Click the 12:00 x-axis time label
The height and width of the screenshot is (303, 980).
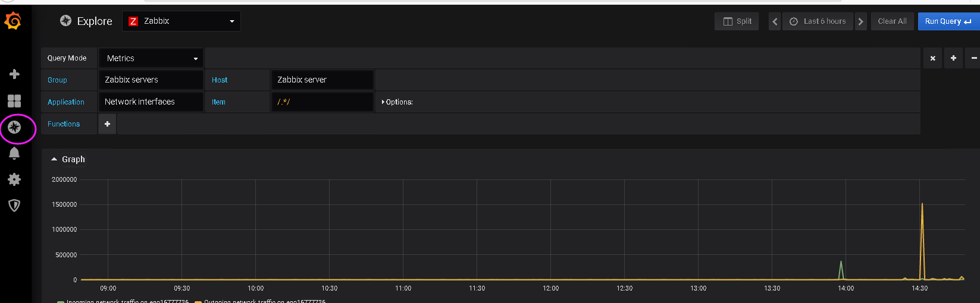(x=551, y=288)
